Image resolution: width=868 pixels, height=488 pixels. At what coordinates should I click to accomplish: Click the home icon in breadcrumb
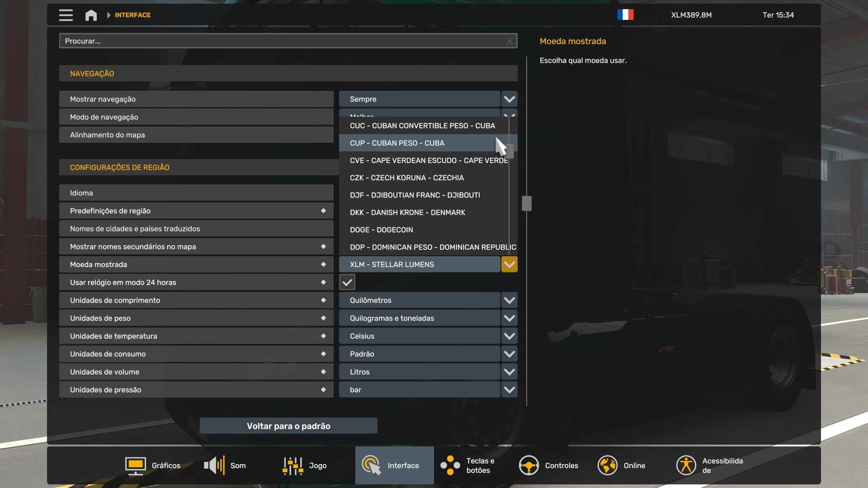[x=91, y=15]
